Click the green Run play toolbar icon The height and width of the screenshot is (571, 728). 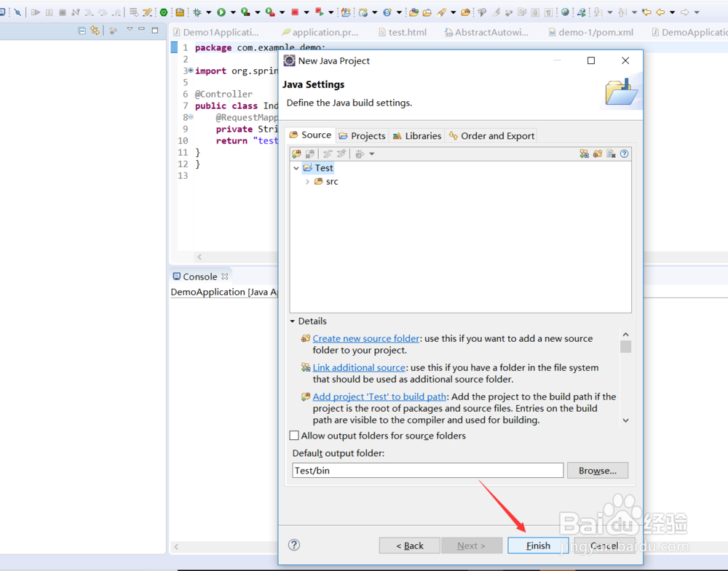(221, 12)
